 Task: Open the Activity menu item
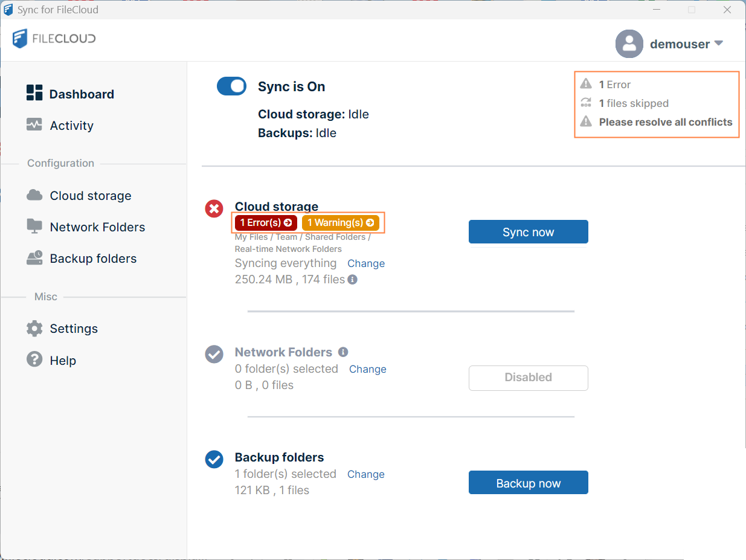[x=71, y=126]
